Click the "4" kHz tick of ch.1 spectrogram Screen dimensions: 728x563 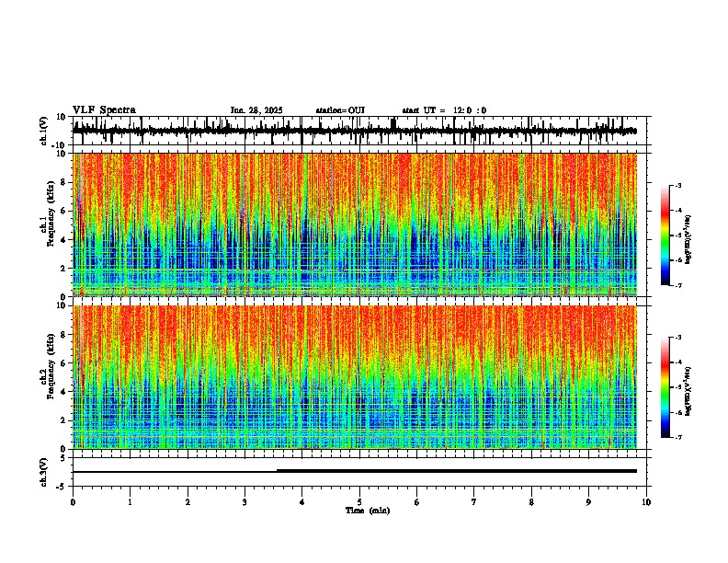[x=63, y=240]
